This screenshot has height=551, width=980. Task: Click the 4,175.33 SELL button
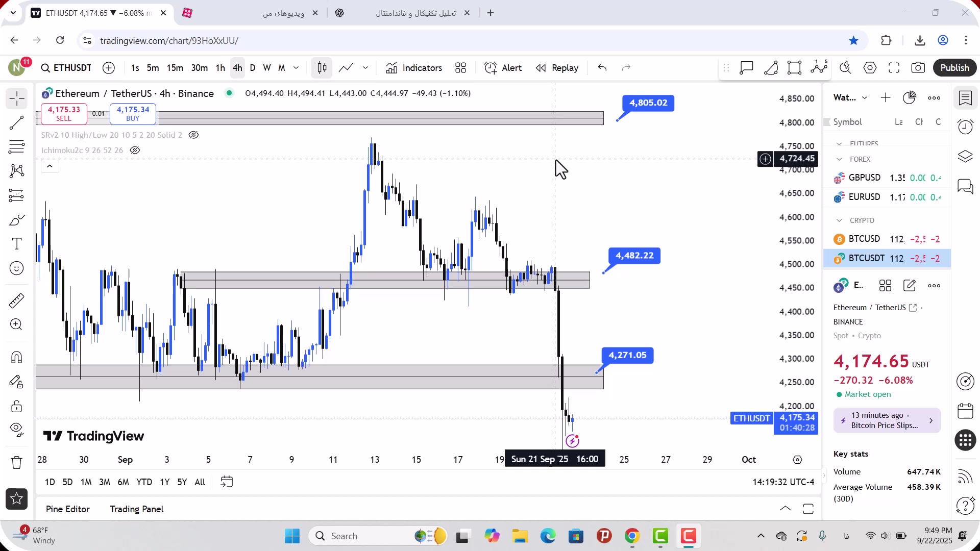click(64, 114)
